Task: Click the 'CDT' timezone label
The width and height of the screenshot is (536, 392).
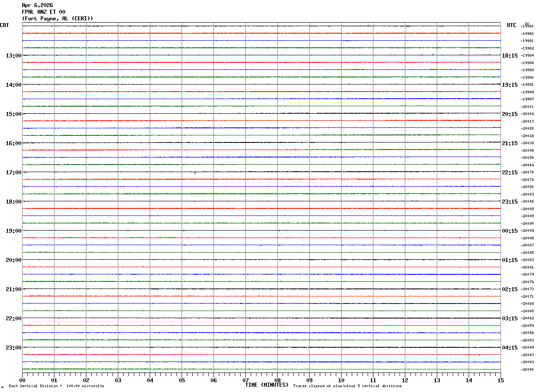Action: click(x=4, y=25)
